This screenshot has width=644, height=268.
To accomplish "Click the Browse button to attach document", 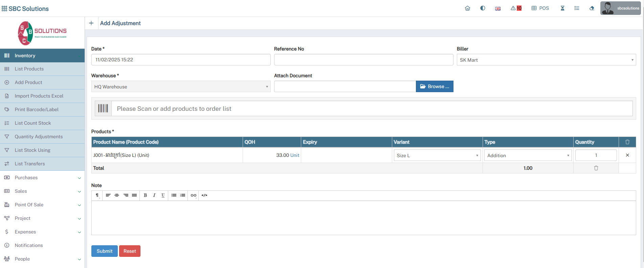I will 435,86.
